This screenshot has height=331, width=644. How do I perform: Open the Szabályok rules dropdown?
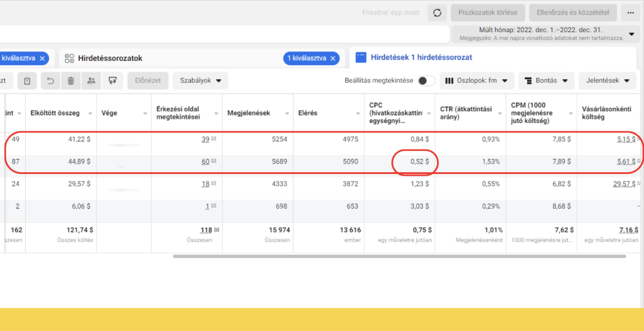pyautogui.click(x=200, y=80)
